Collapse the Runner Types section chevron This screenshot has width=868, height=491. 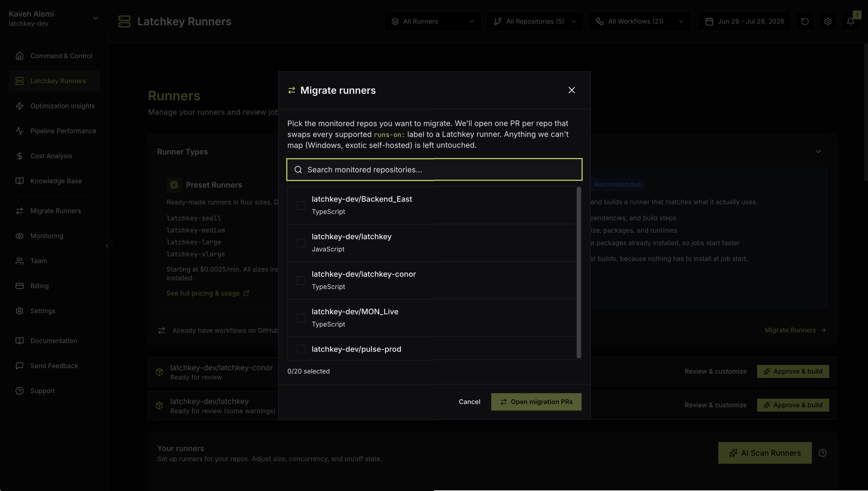pyautogui.click(x=818, y=152)
